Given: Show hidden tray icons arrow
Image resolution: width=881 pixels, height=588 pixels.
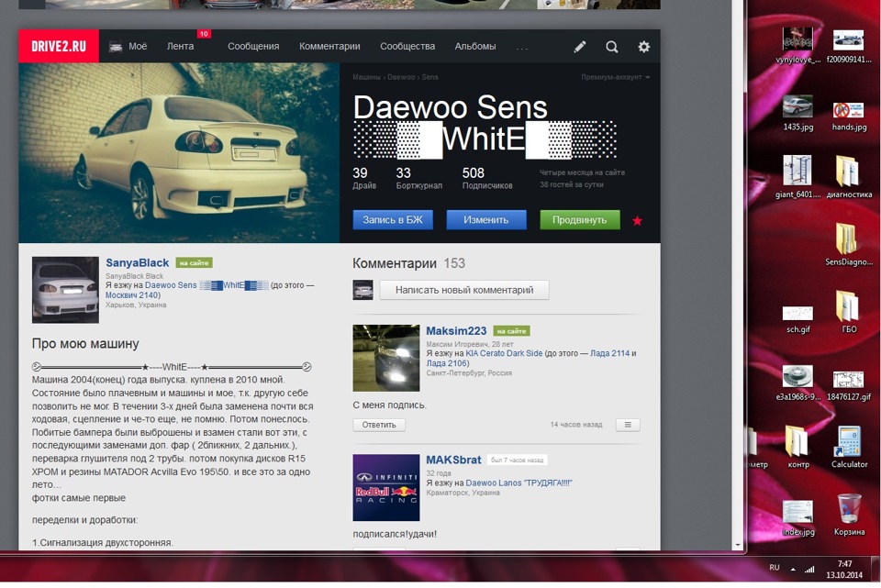Looking at the screenshot, I should pyautogui.click(x=793, y=569).
